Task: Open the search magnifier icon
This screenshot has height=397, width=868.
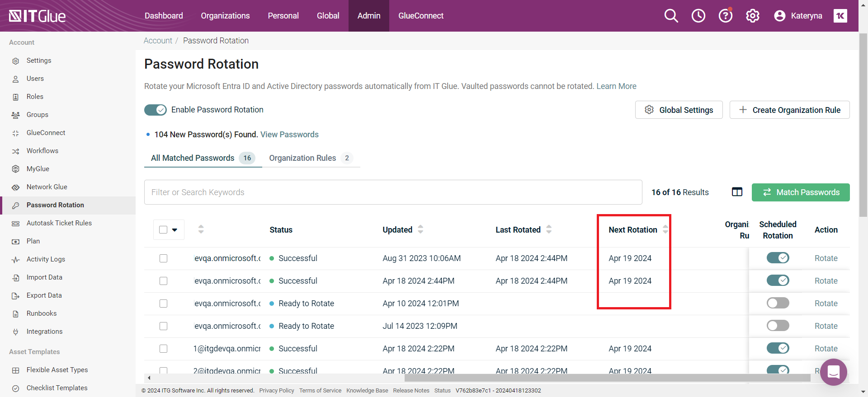Action: (671, 16)
